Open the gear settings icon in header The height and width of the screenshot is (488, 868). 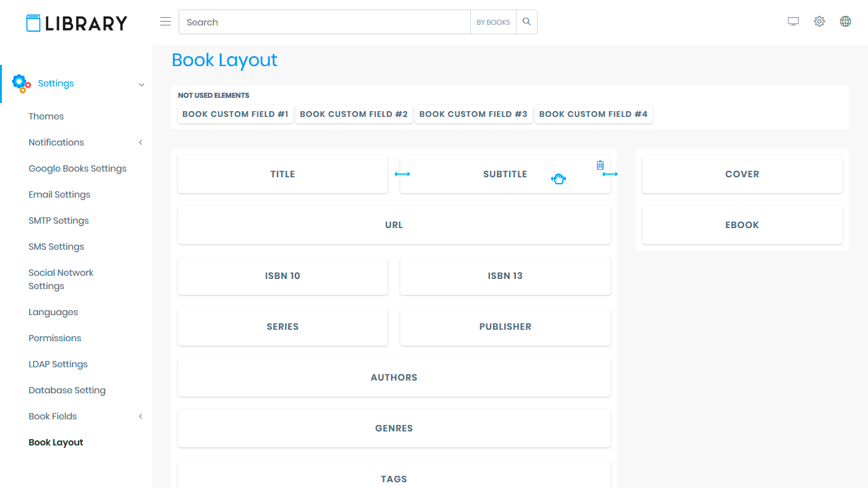point(819,22)
